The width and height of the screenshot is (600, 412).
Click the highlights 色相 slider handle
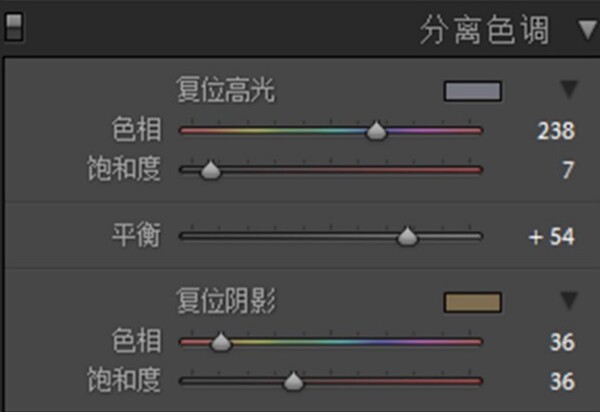pyautogui.click(x=377, y=131)
